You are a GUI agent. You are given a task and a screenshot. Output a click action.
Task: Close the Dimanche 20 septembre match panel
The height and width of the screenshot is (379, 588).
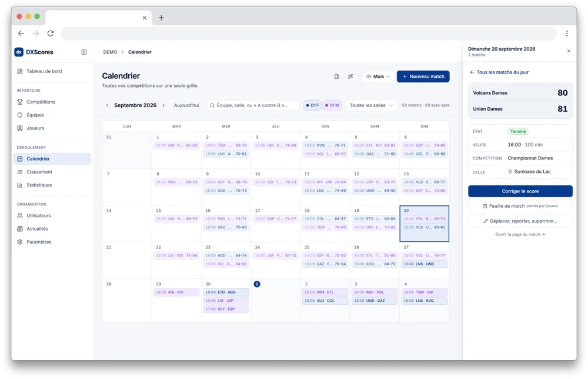tap(569, 51)
